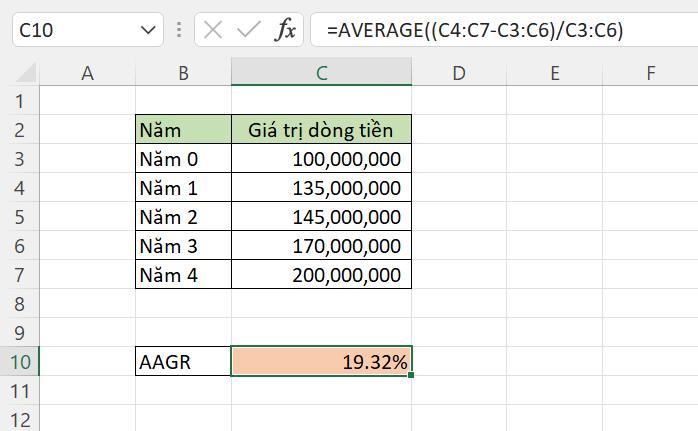Click the green header cell 'Năm'
This screenshot has width=698, height=431.
click(183, 130)
